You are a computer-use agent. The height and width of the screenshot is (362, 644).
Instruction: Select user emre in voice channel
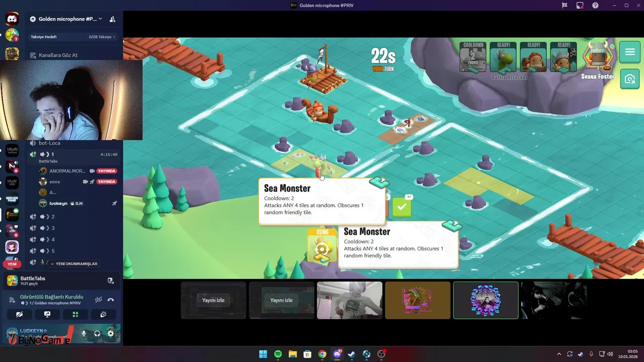click(x=54, y=182)
